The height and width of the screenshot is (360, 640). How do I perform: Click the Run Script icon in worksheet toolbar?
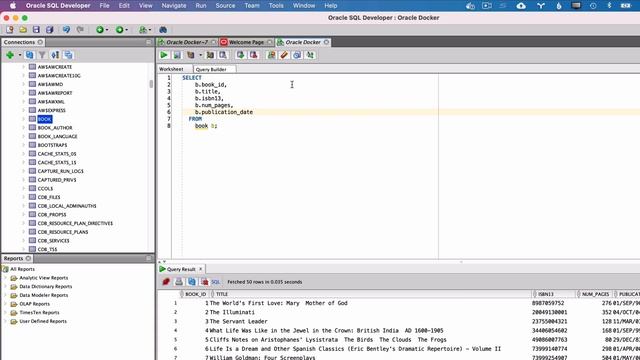click(177, 55)
